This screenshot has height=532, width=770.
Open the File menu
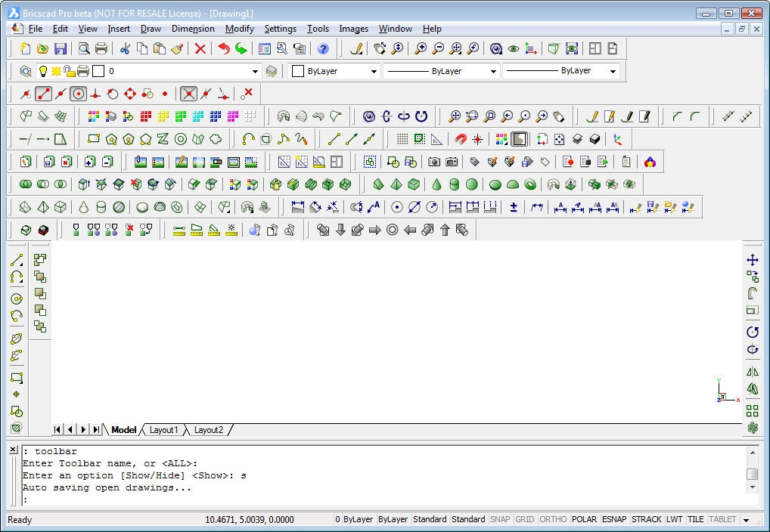[x=36, y=29]
